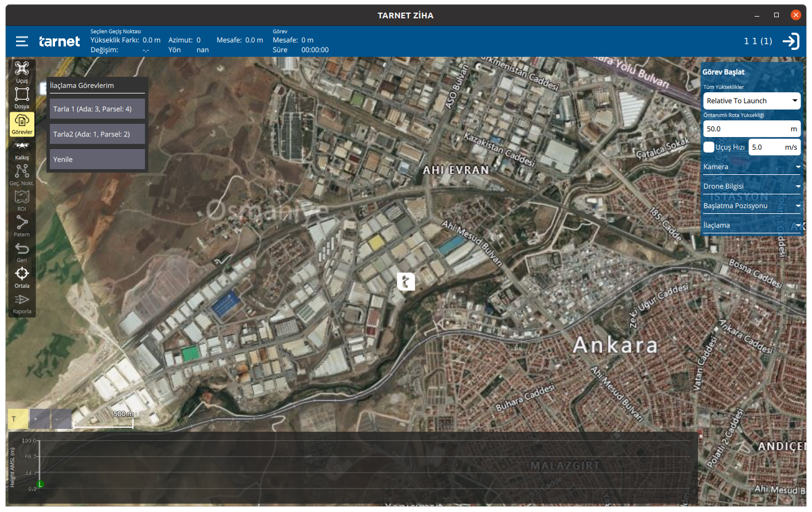Click the Raporla report icon
812x512 pixels.
22,303
